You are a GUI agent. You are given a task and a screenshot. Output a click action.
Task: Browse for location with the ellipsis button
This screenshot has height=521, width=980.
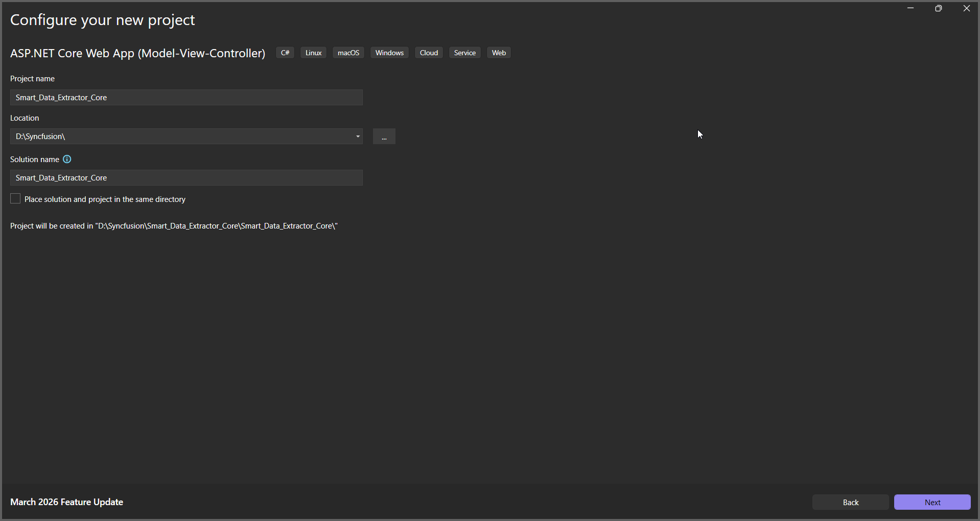coord(384,137)
